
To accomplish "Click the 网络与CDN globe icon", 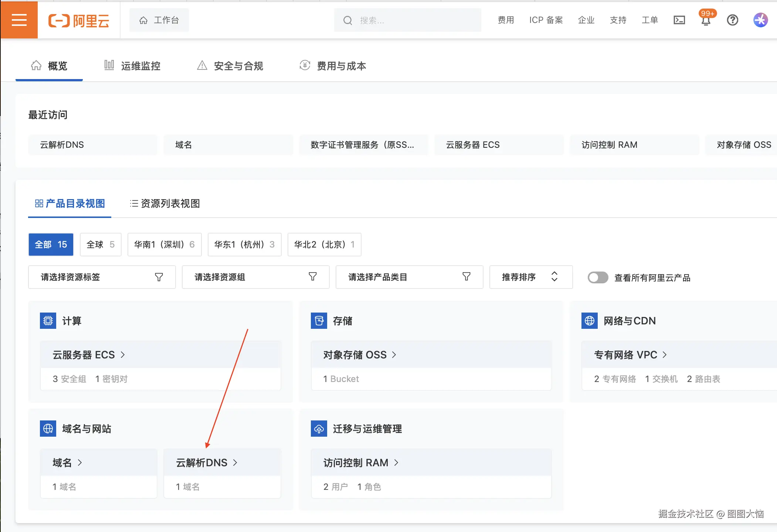I will [x=589, y=321].
